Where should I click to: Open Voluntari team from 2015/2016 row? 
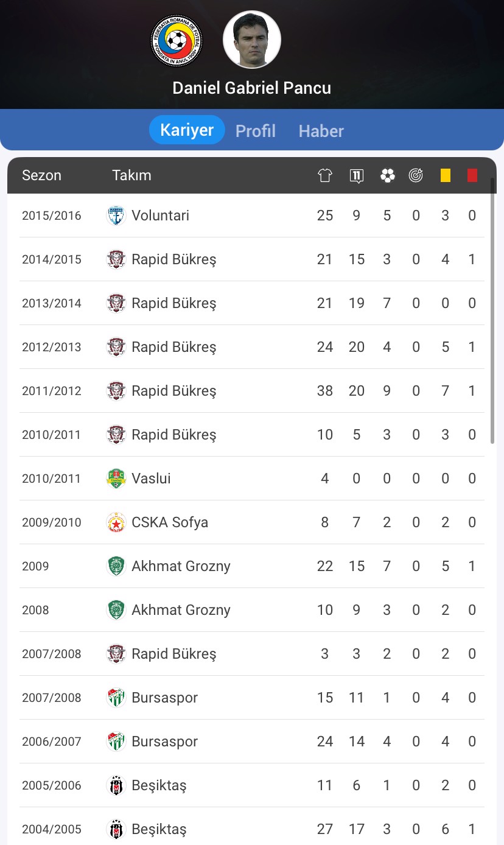click(252, 216)
